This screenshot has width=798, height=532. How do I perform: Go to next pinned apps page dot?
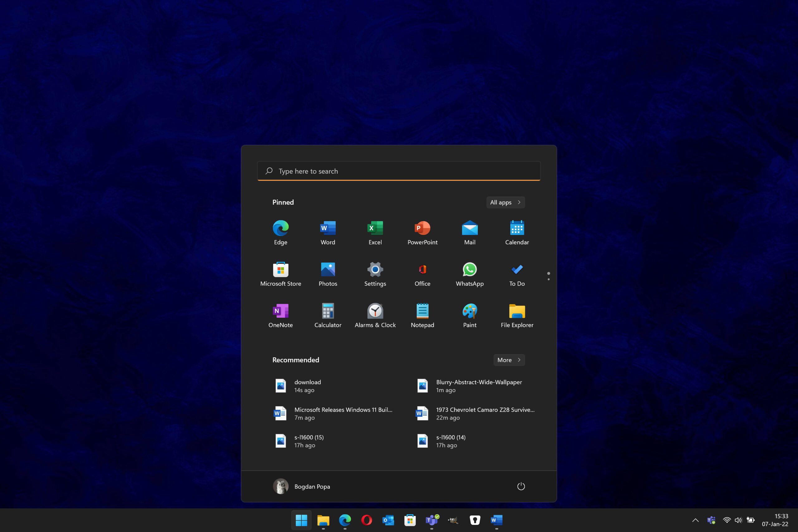(x=549, y=279)
